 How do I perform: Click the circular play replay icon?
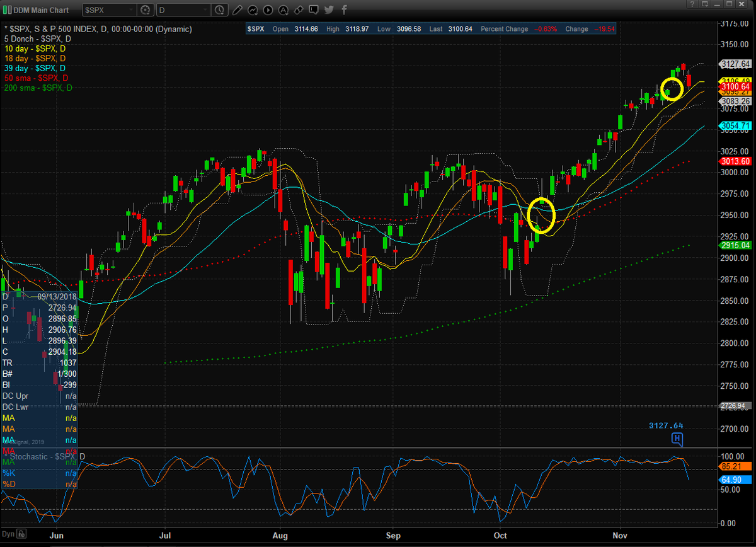tap(268, 10)
